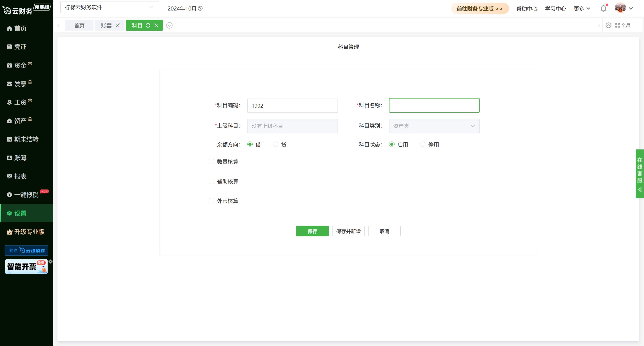Open the 科目类别 dropdown showing 资产类
Screen dimensions: 644x346
(x=434, y=126)
